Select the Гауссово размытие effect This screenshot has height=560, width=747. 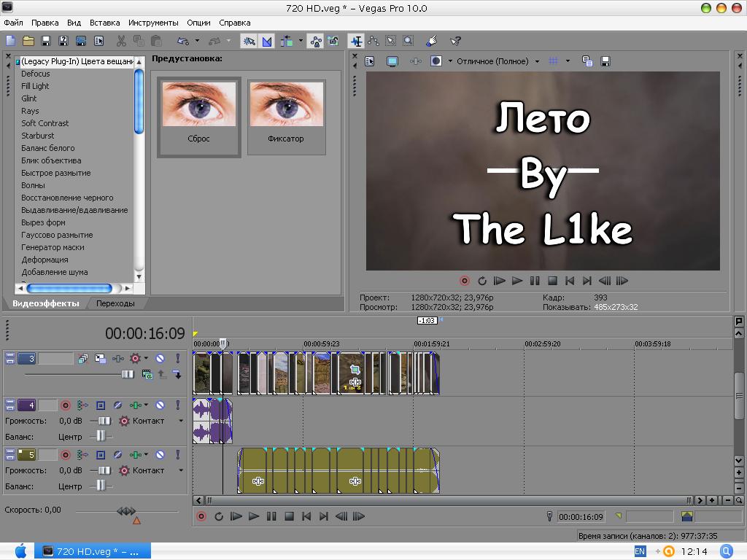(x=57, y=235)
